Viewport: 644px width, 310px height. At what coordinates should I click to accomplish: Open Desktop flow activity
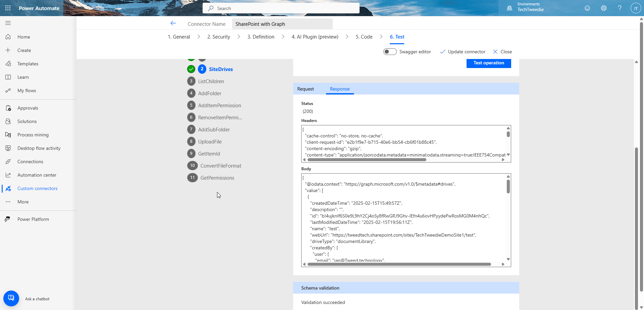(39, 148)
